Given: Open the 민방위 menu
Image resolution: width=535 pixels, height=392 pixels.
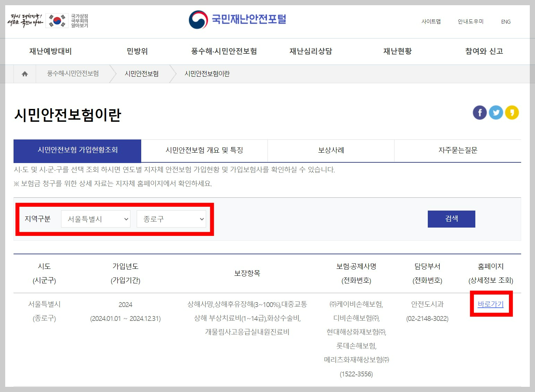Looking at the screenshot, I should pos(137,51).
